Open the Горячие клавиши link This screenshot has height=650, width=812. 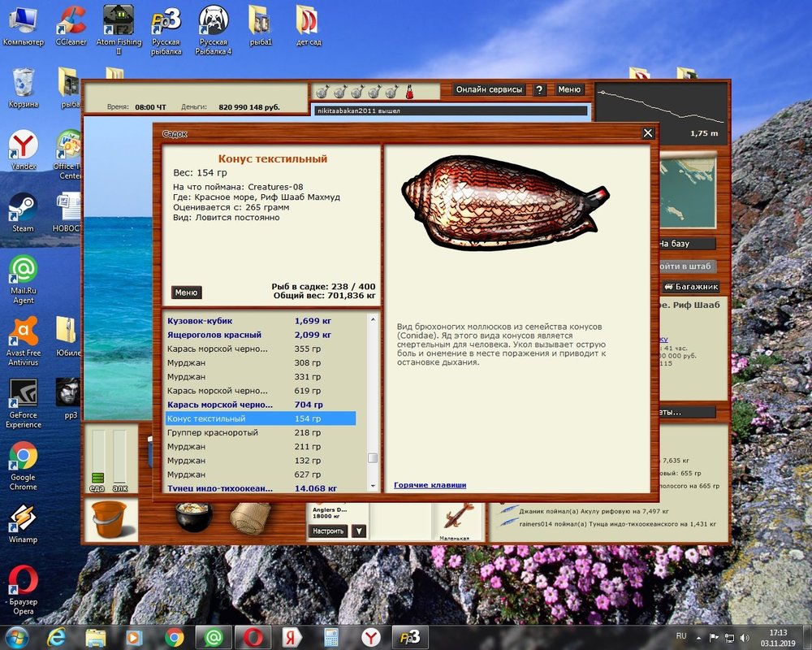(430, 485)
